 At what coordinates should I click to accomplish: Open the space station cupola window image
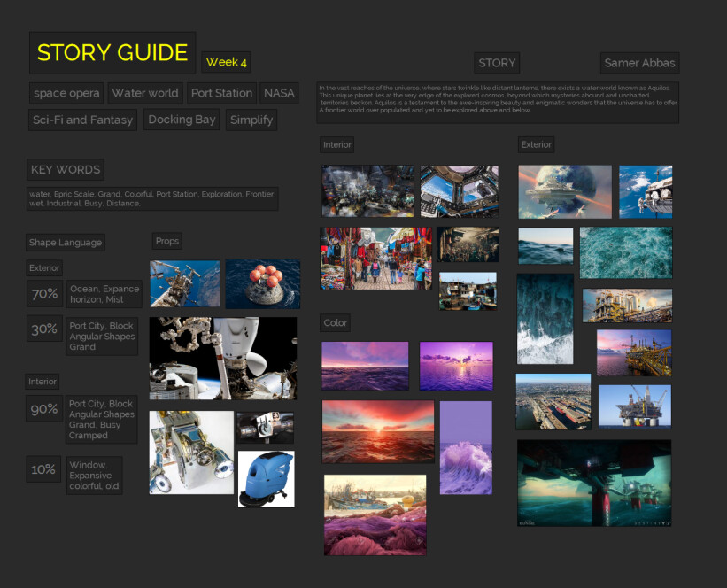[x=460, y=191]
